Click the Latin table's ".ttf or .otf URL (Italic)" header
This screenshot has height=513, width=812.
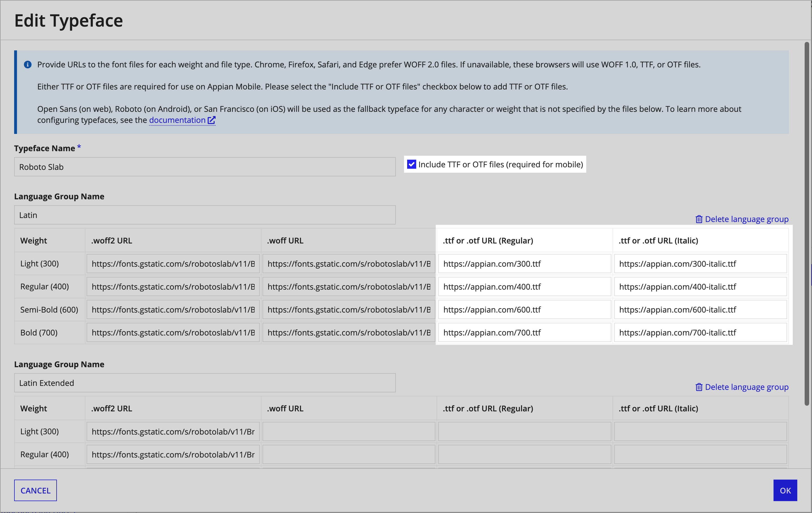click(x=658, y=240)
